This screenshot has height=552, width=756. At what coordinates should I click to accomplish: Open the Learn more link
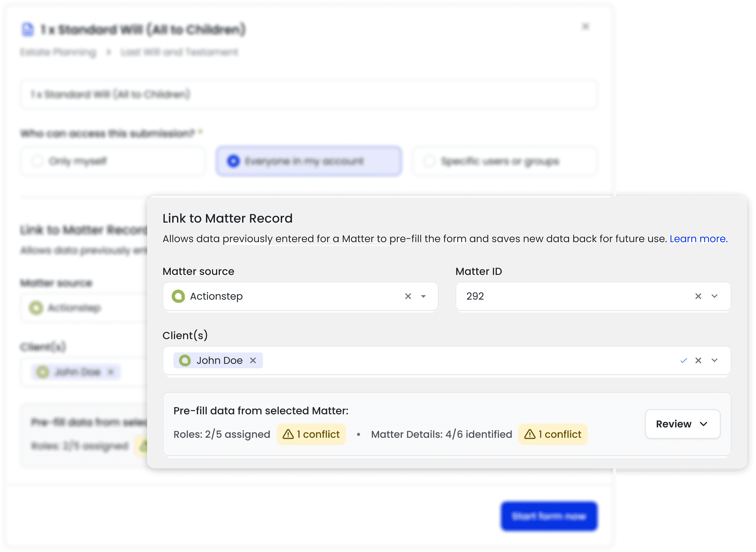[x=698, y=239]
